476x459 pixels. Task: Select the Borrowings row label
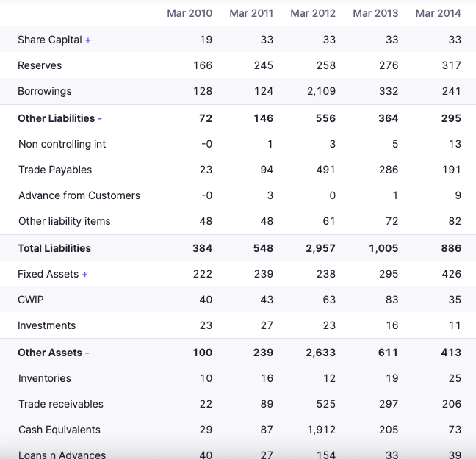(45, 91)
